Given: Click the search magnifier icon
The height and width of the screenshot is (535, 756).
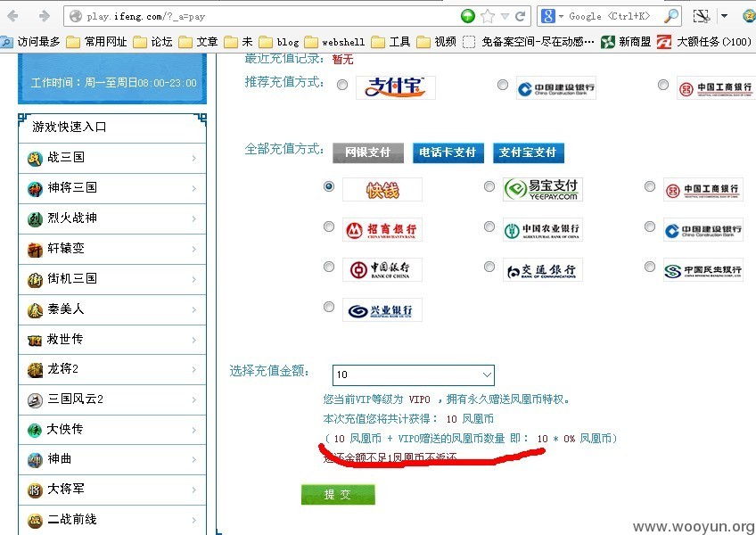Looking at the screenshot, I should pos(670,16).
